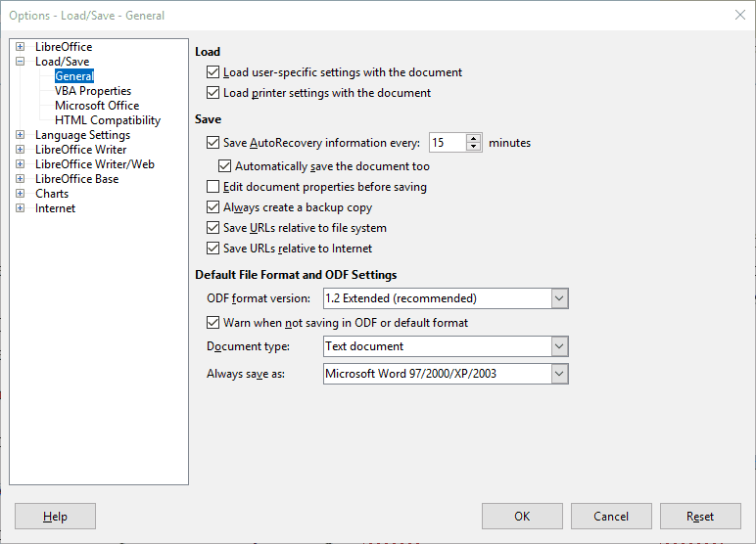756x544 pixels.
Task: Expand the LibreOffice tree node
Action: coord(20,47)
